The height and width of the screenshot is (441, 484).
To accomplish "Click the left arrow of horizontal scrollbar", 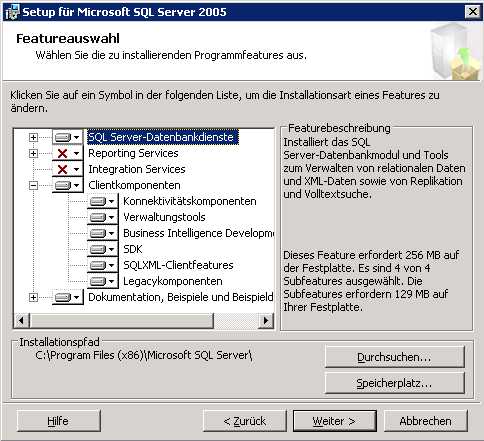I will click(22, 321).
